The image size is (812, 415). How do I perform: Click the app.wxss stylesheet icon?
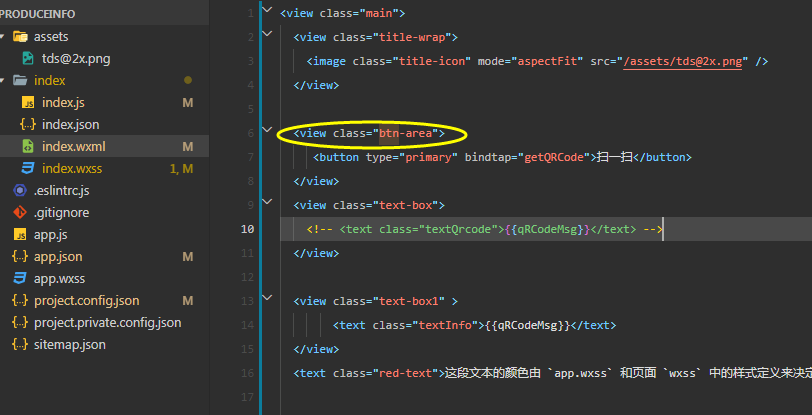click(20, 279)
